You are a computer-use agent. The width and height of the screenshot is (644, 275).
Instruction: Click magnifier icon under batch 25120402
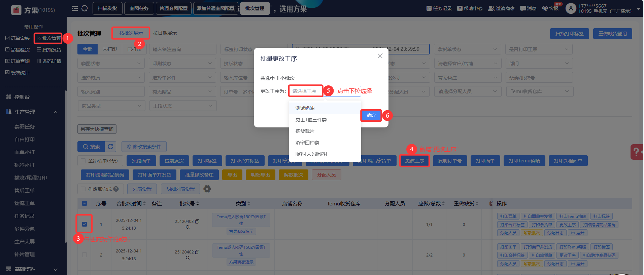(x=188, y=258)
